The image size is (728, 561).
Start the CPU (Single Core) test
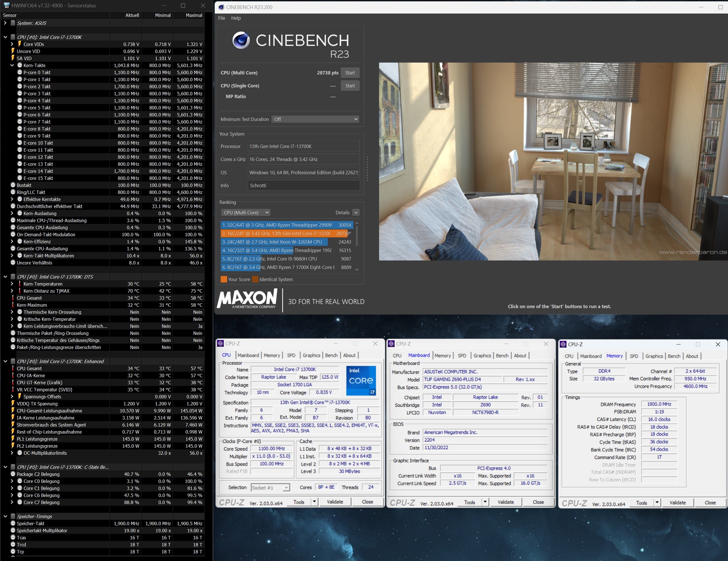[x=350, y=86]
